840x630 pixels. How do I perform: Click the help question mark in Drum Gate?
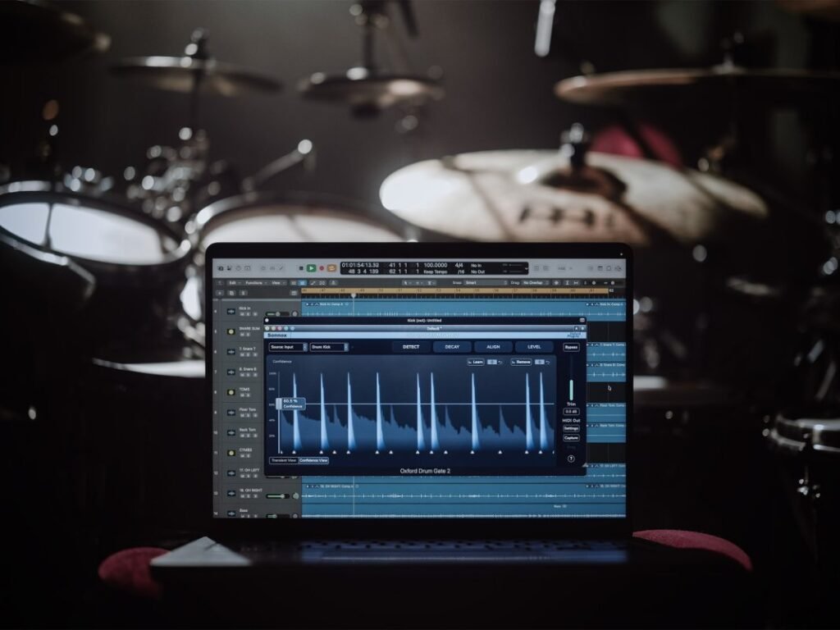570,459
